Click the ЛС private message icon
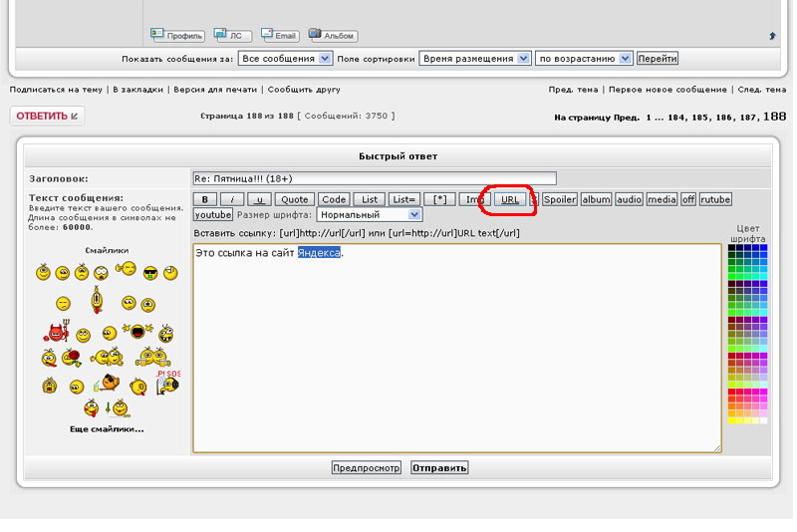 233,35
